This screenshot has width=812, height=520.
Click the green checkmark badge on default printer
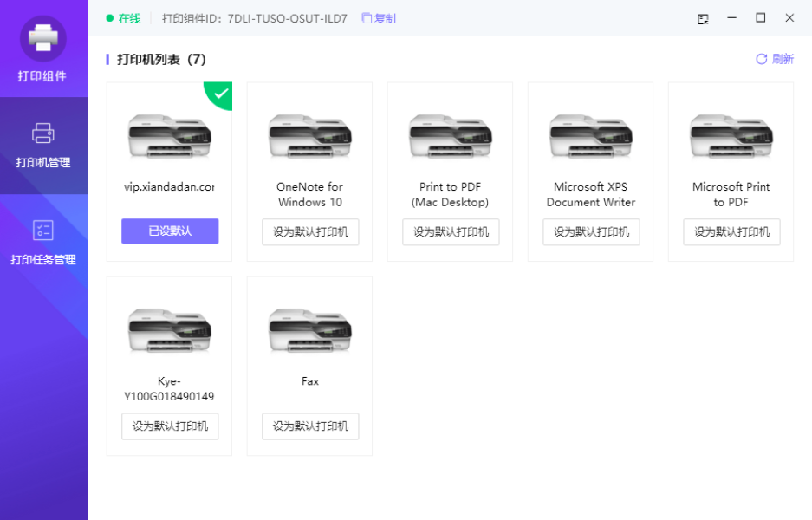tap(222, 93)
